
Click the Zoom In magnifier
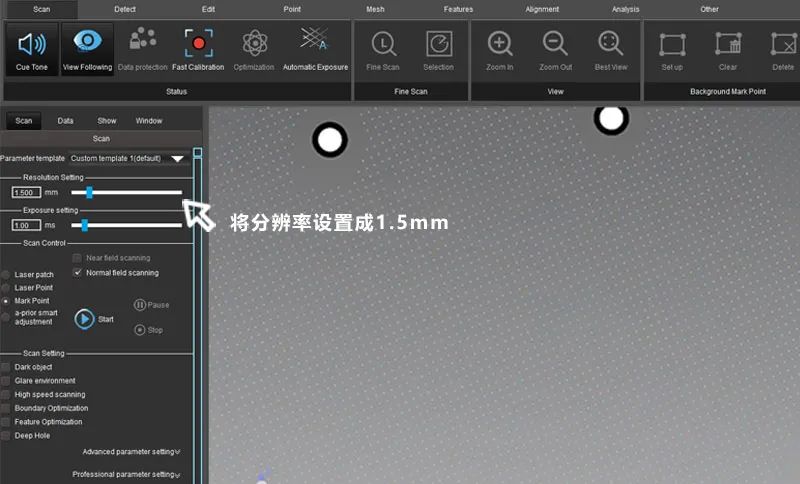pos(500,45)
